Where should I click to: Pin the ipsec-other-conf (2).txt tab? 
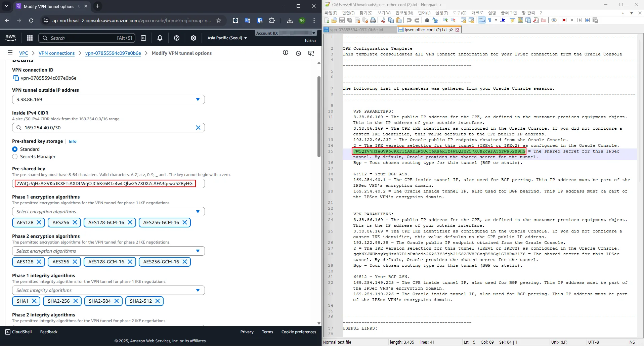[x=451, y=30]
